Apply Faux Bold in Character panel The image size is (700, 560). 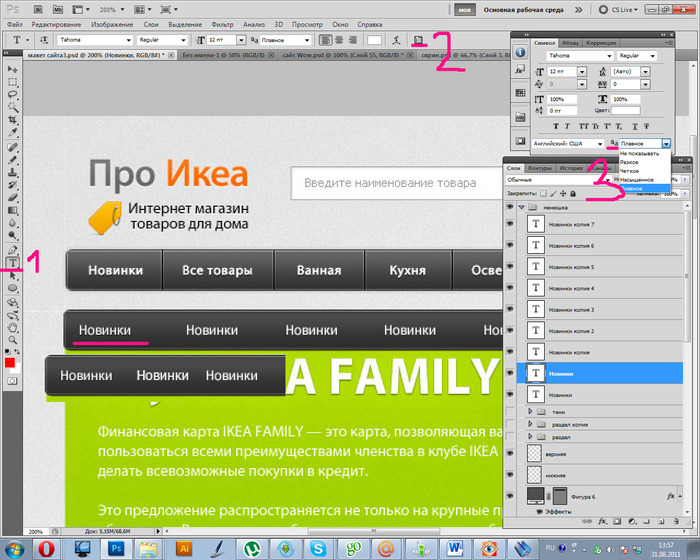pyautogui.click(x=556, y=126)
